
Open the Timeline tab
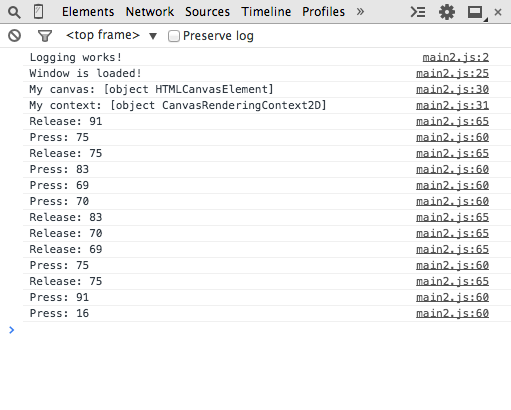coord(266,12)
